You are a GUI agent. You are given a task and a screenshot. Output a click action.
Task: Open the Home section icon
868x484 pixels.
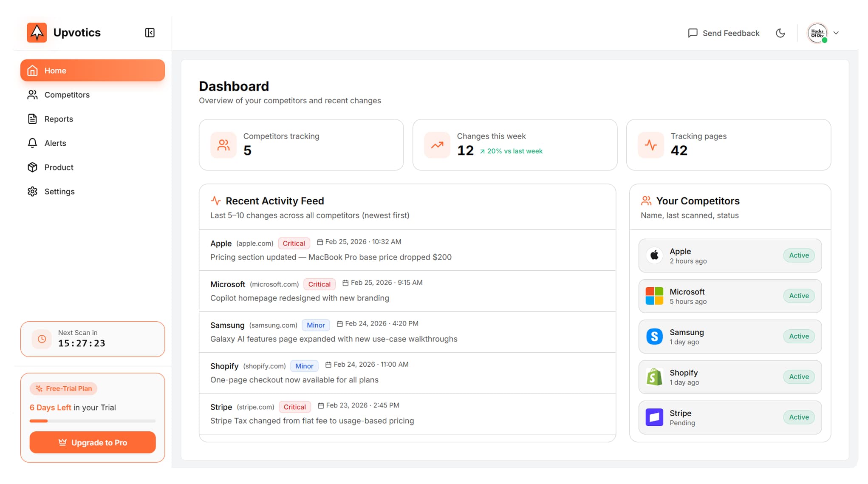coord(33,71)
